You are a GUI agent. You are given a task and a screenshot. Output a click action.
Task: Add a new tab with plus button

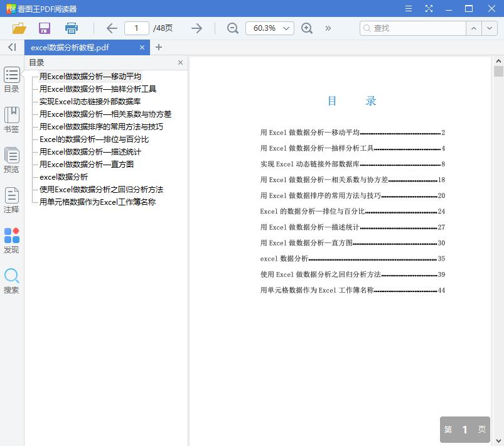[158, 47]
